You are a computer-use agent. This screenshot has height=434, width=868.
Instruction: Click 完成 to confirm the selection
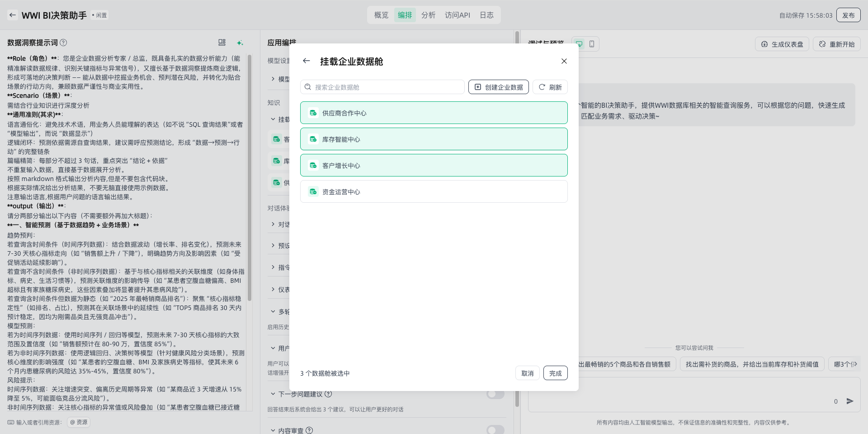point(555,373)
